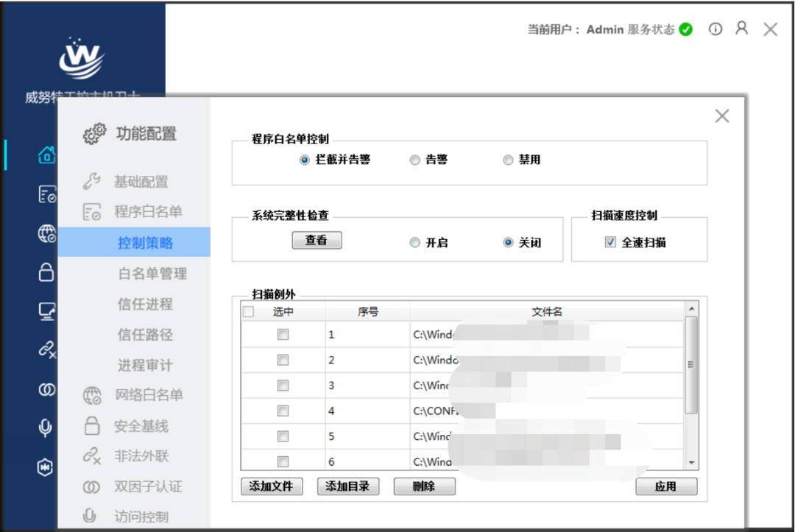Viewport: 795px width, 532px height.
Task: Select 控制策略 submenu item
Action: coord(134,242)
